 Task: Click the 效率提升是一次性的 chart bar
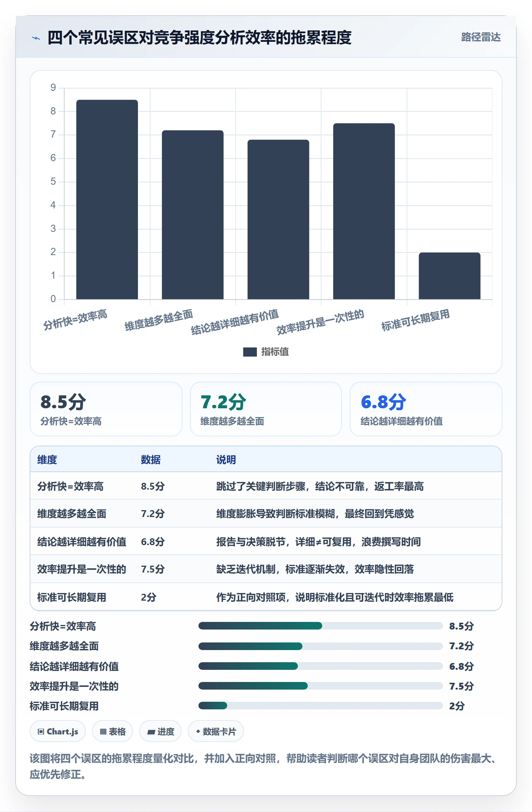(364, 211)
